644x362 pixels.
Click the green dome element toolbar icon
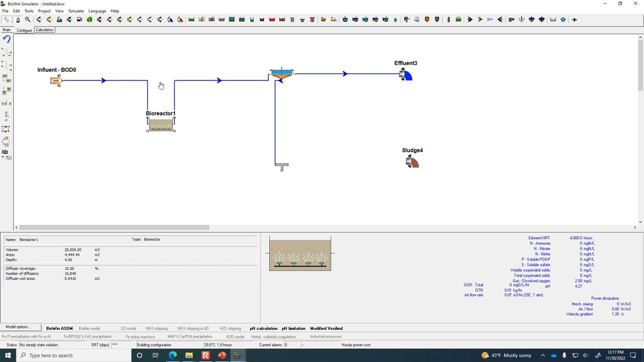[x=458, y=20]
